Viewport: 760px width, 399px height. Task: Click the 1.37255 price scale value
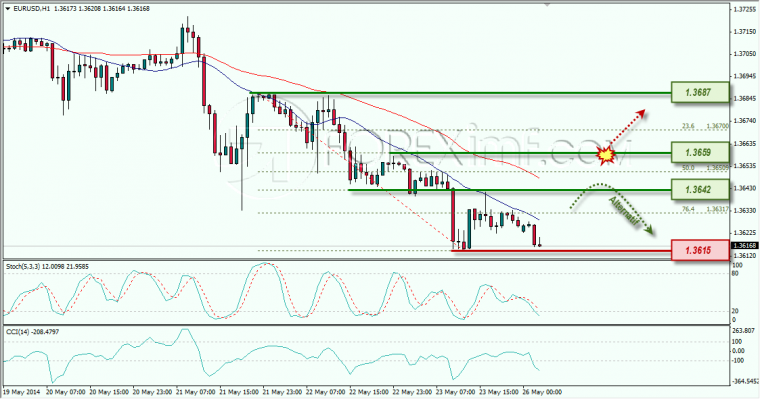tap(745, 9)
